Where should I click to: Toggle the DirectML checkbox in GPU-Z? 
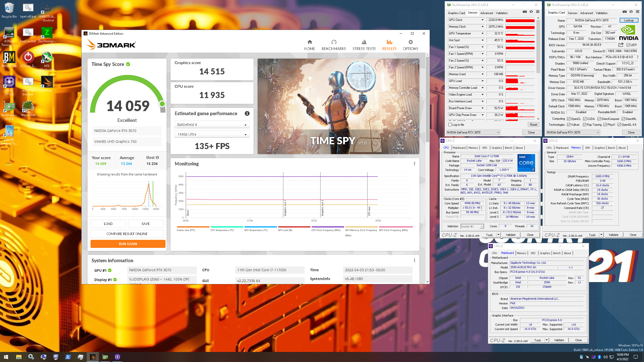[623, 119]
